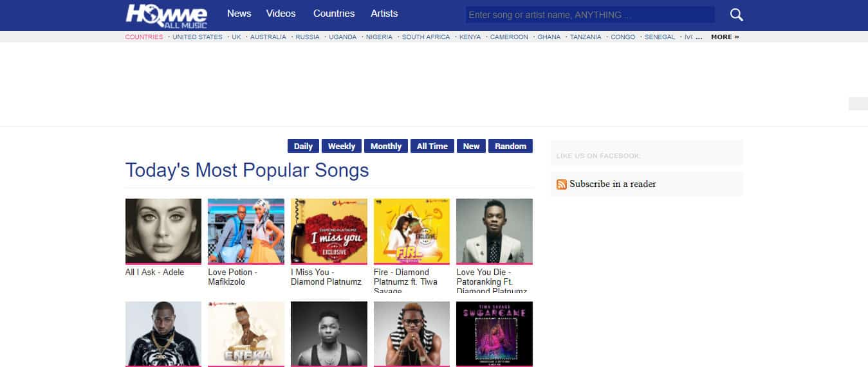Open the UGANDA country link
Screen dimensions: 868x367
point(343,37)
